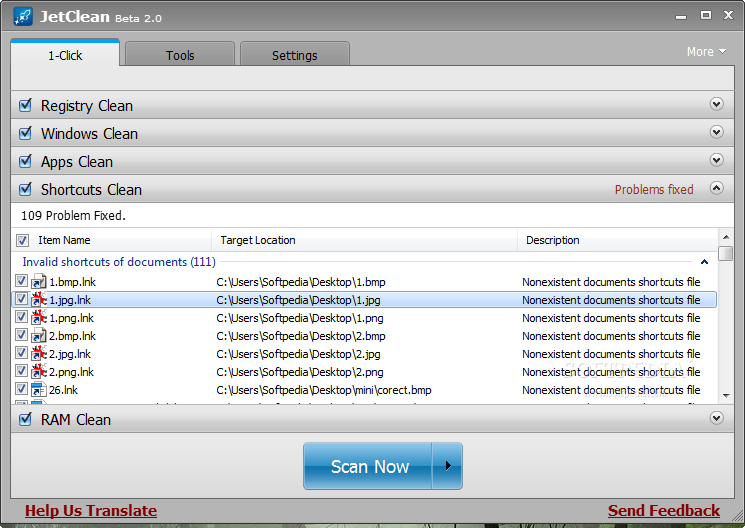Maximize the JetClean window
745x528 pixels.
point(706,15)
